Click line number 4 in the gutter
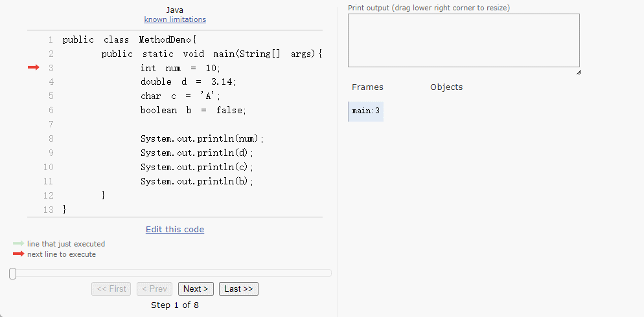This screenshot has height=317, width=644. [51, 82]
